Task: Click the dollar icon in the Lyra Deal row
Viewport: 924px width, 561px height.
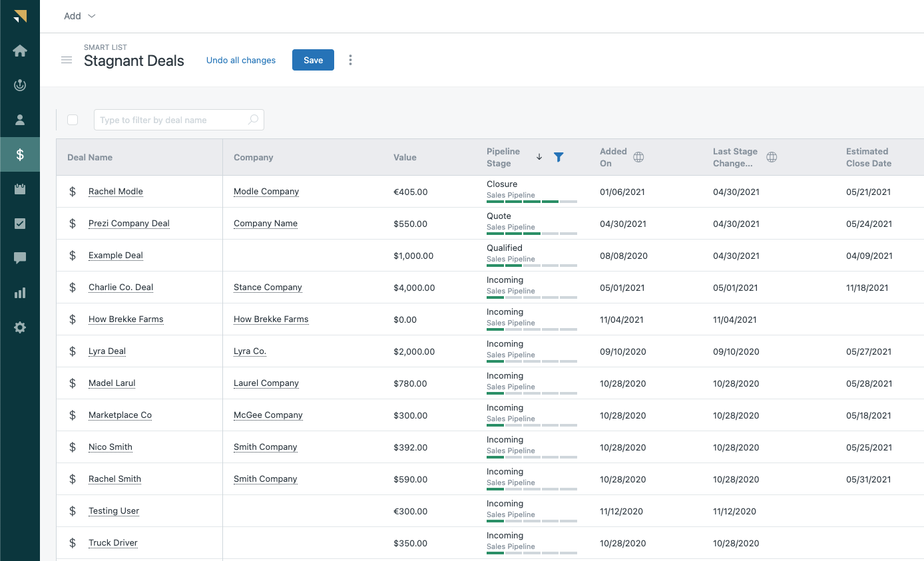Action: [x=73, y=351]
